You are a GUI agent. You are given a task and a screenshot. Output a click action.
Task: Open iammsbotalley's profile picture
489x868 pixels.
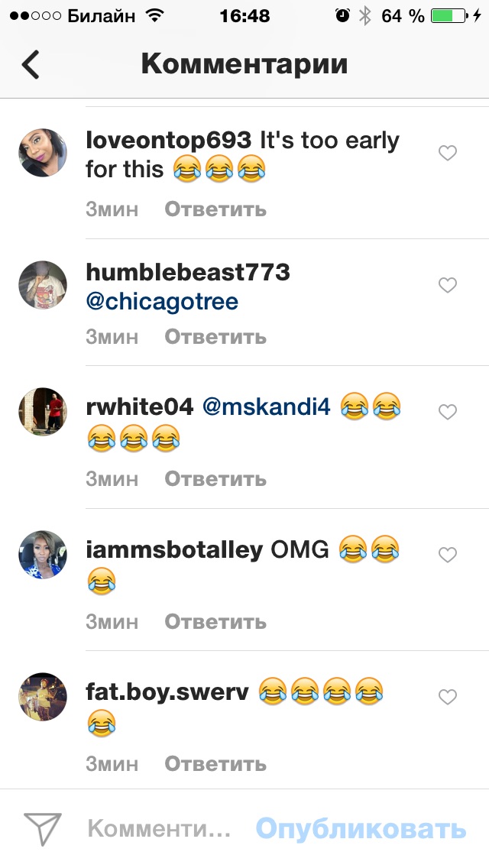(x=43, y=555)
